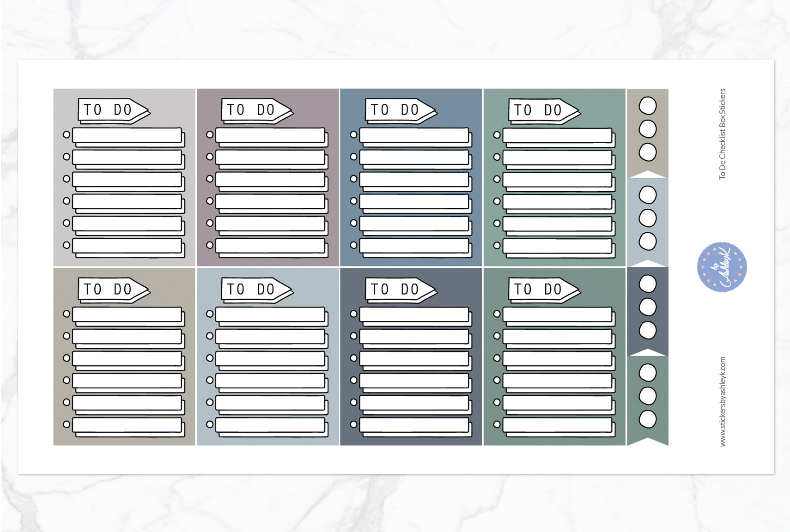Check the last checkbox circle in the mauve sticker
This screenshot has height=532, width=790.
pos(210,245)
